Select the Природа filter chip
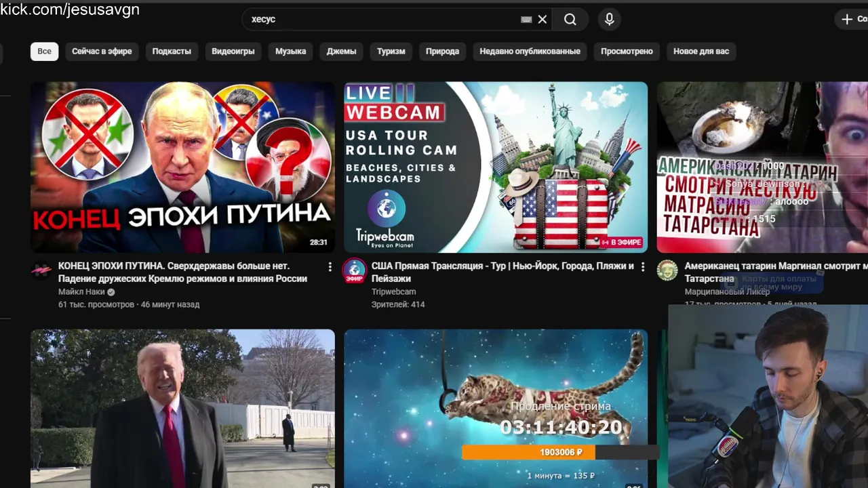Screen dimensions: 868x488 click(442, 51)
